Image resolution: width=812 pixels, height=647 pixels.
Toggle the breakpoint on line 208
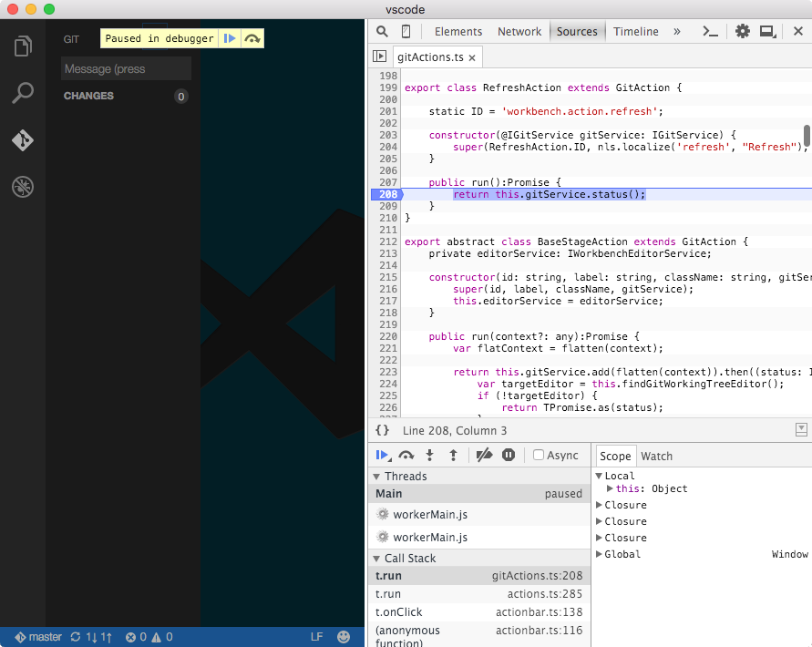386,194
